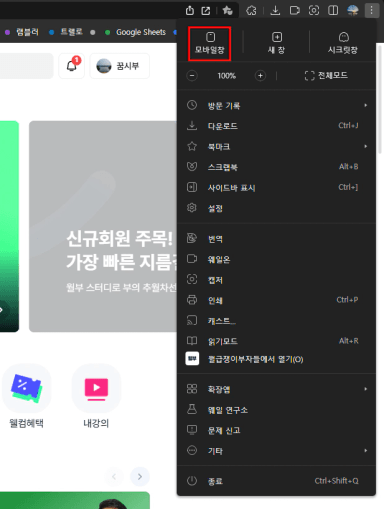This screenshot has width=384, height=509.
Task: Increase zoom with the plus button
Action: [260, 76]
